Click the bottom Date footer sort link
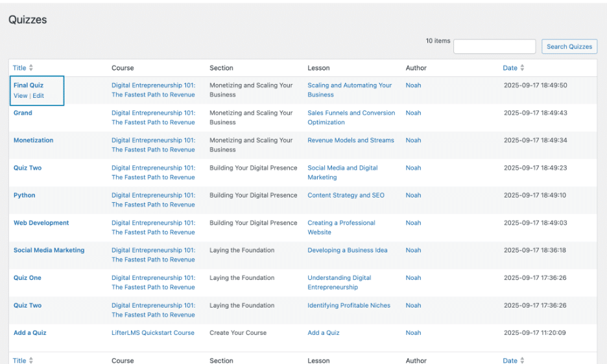This screenshot has height=364, width=607. click(510, 361)
